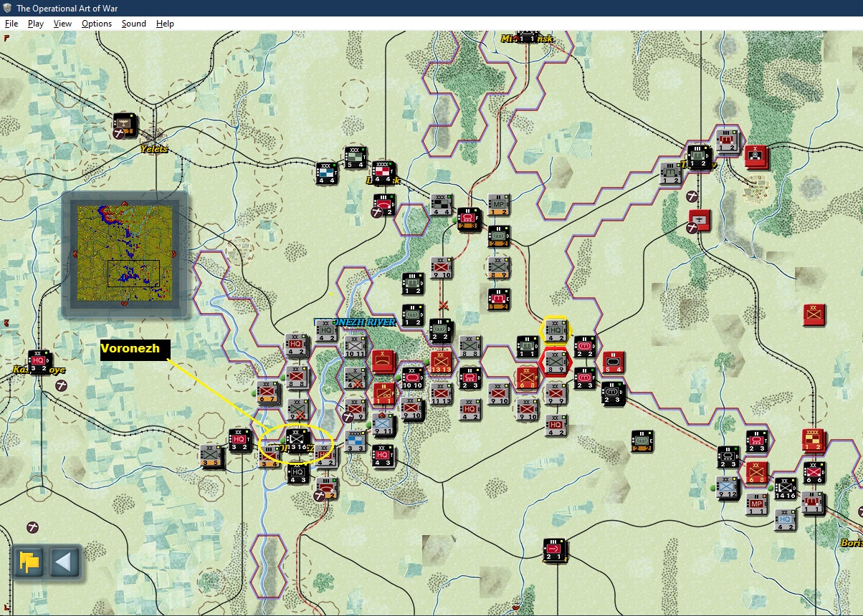Select the light-blue HQ 4-2 unit
Screen dimensions: 863x616
click(x=785, y=519)
